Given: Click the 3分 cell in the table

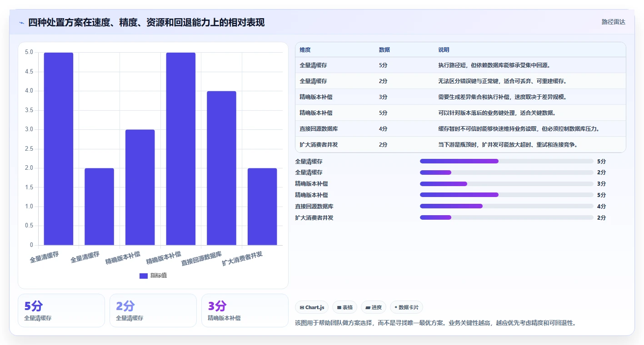Looking at the screenshot, I should [383, 97].
